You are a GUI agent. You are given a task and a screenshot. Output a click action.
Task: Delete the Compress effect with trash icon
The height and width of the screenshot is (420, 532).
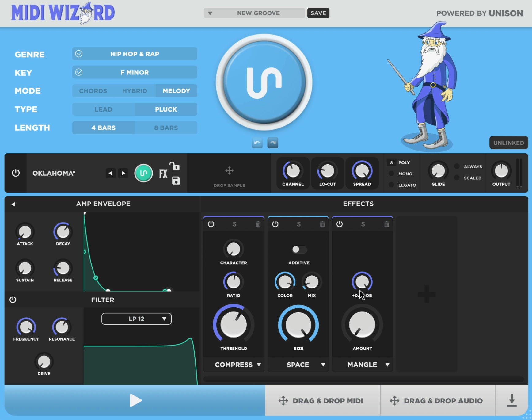pos(258,224)
